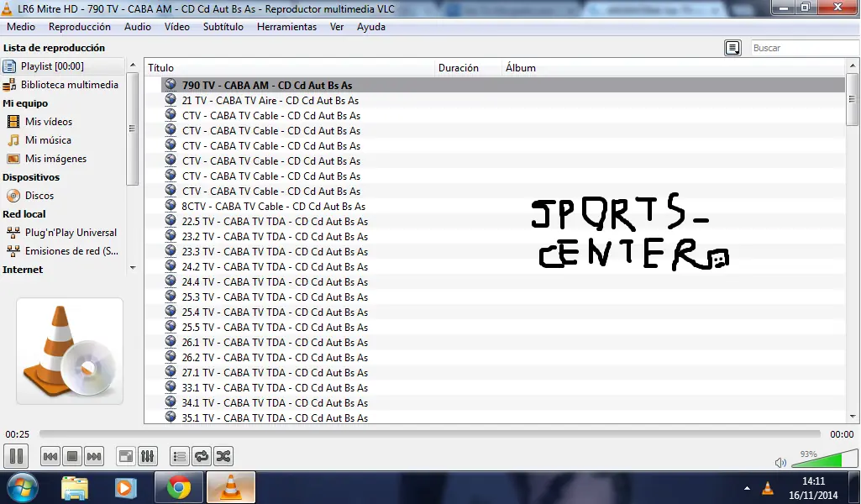
Task: Click the sidebar scroll up arrow
Action: point(133,65)
